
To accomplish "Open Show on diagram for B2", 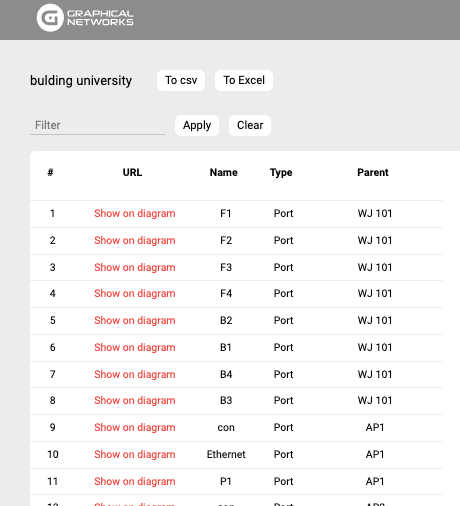I will click(135, 320).
